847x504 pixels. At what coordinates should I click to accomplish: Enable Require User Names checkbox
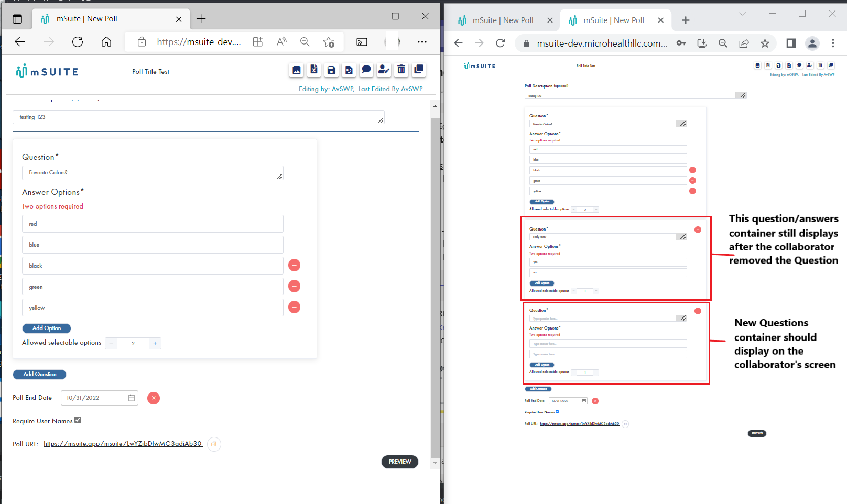point(78,419)
